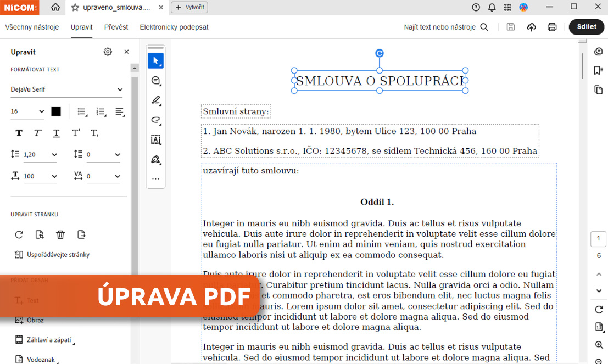Screen dimensions: 608x364
Task: Click the Oddíl 1. heading
Action: click(x=377, y=202)
